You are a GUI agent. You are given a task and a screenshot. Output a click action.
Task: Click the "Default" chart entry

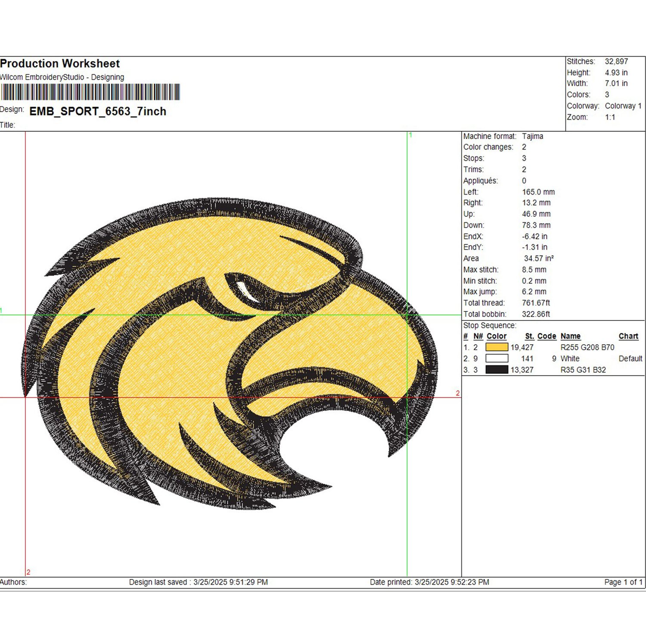[630, 359]
